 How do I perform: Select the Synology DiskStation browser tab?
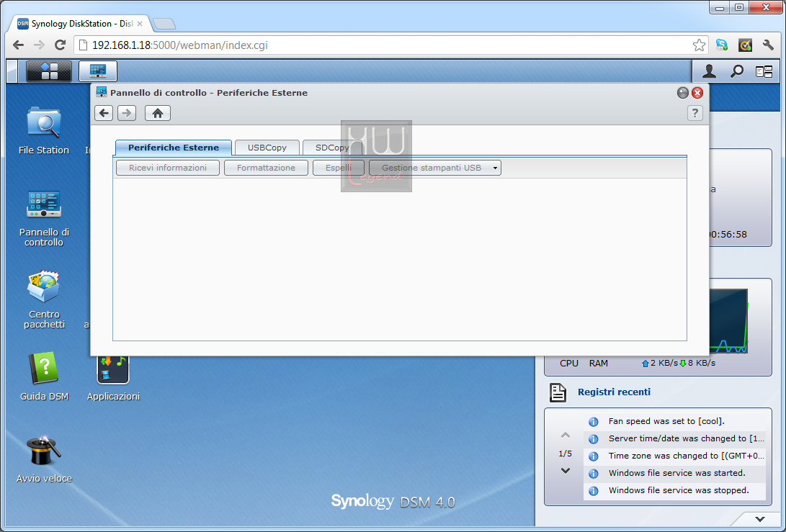(x=80, y=24)
